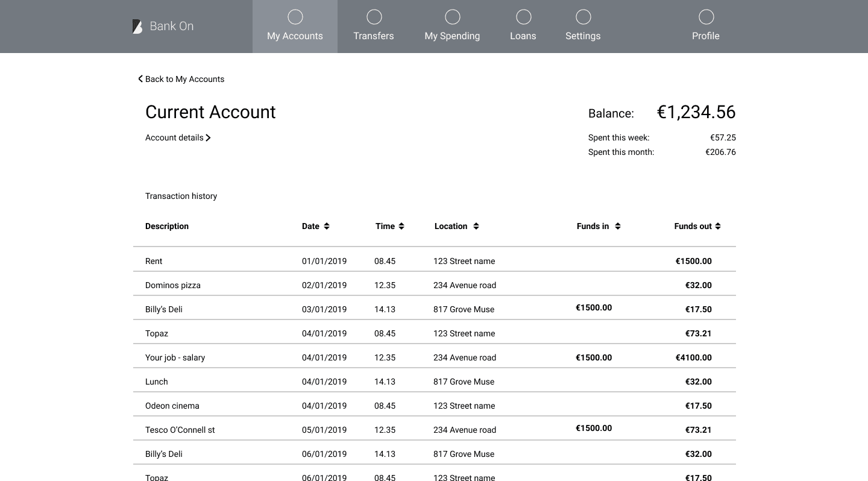Image resolution: width=868 pixels, height=481 pixels.
Task: Open the Loans tab
Action: (x=523, y=27)
